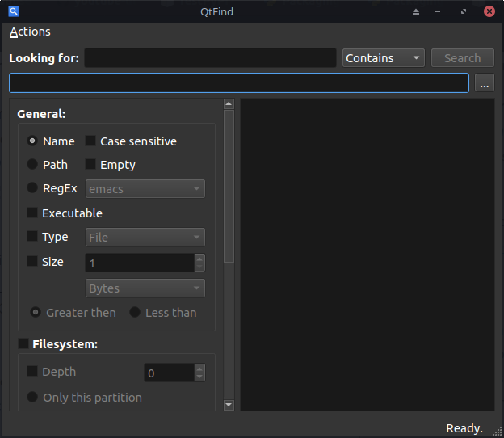Open the Contains match-mode dropdown

point(384,58)
